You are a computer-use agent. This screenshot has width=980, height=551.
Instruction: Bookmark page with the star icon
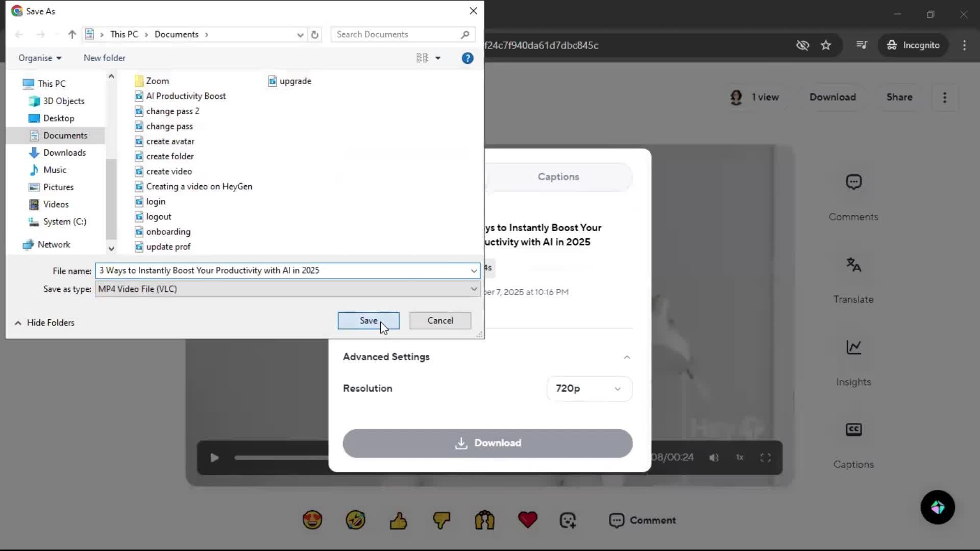826,45
